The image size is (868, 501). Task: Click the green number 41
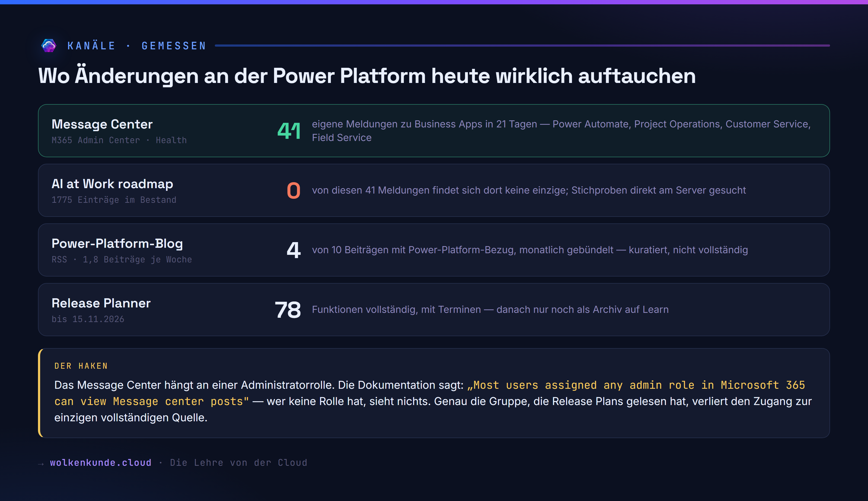pyautogui.click(x=289, y=131)
